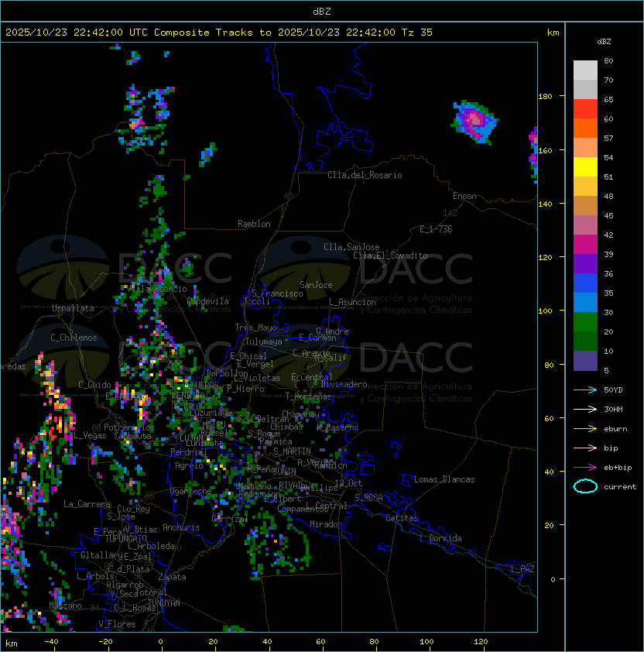Click the 'Clla.del_Rosario' place label
Screen dimensions: 644x652
(x=365, y=175)
